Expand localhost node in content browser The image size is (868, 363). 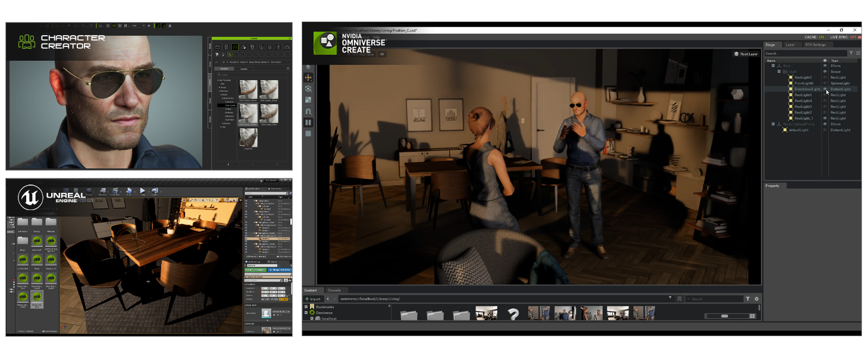[312, 318]
